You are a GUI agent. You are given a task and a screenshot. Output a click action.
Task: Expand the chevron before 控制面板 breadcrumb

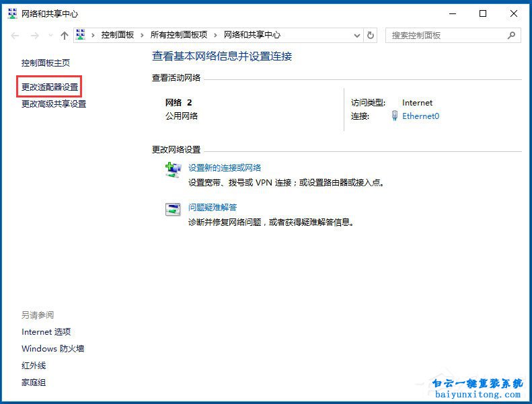tap(93, 35)
